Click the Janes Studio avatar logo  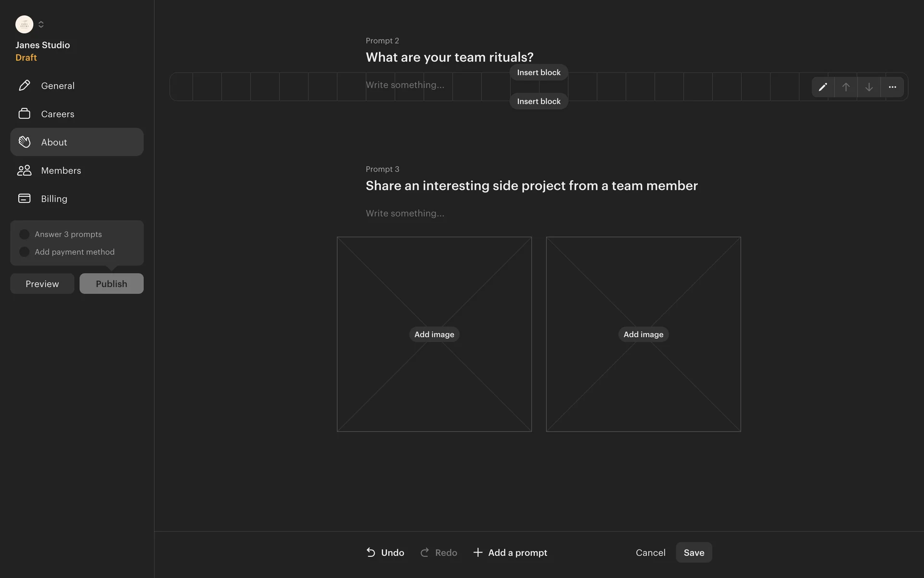click(x=24, y=24)
